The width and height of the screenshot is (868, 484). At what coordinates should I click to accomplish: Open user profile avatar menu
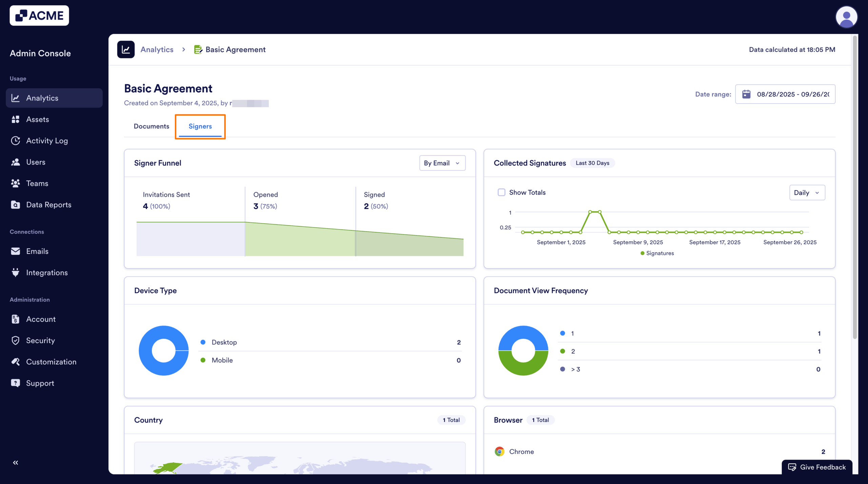coord(846,17)
